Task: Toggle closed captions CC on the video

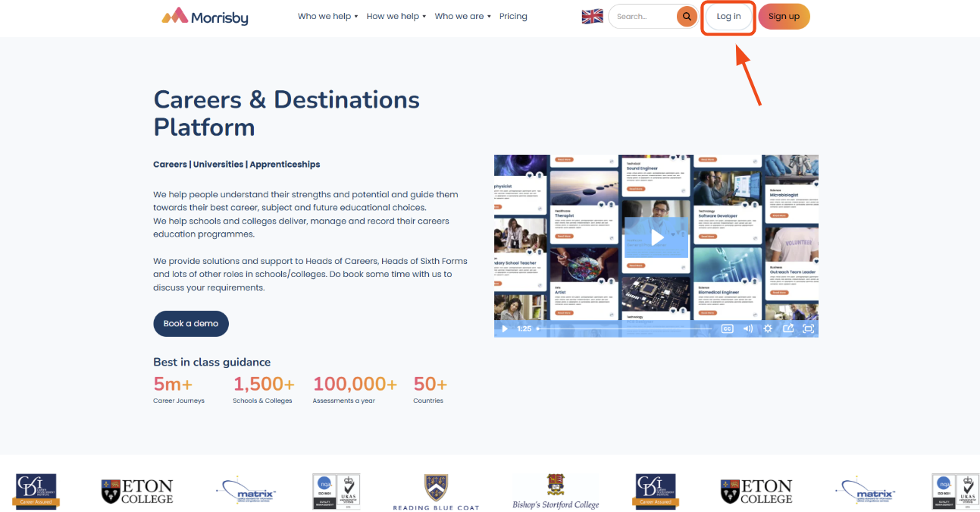Action: tap(727, 328)
